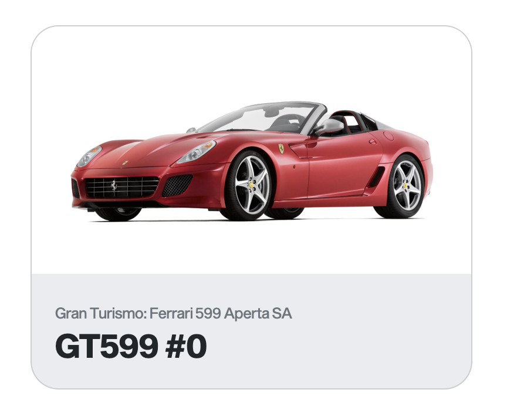The width and height of the screenshot is (507, 420).
Task: Click the yellow center cap of the front wheel
Action: click(251, 185)
